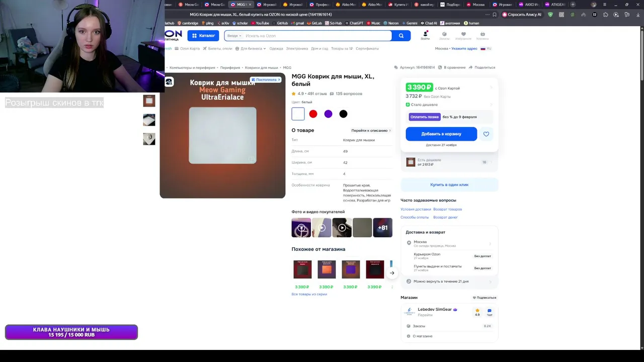Open the 'Дом и сад' category
The height and width of the screenshot is (362, 644).
click(319, 49)
